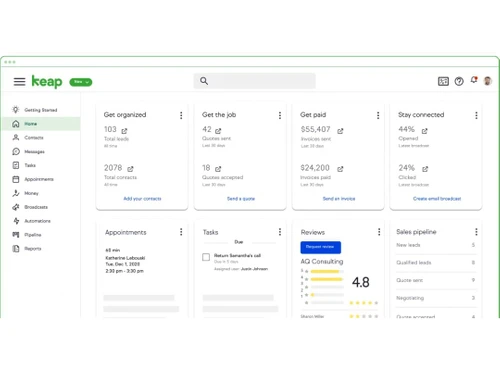The image size is (500, 375).
Task: Click the Add your contacts link
Action: pos(142,199)
